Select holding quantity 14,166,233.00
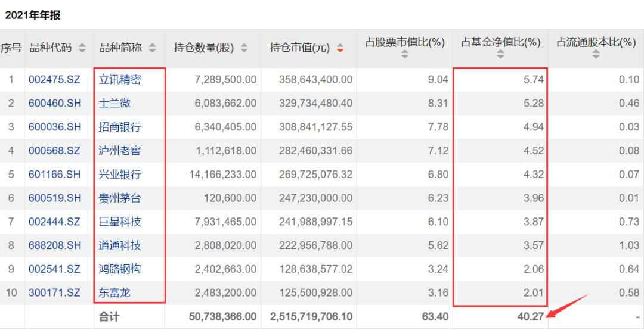 pyautogui.click(x=222, y=175)
